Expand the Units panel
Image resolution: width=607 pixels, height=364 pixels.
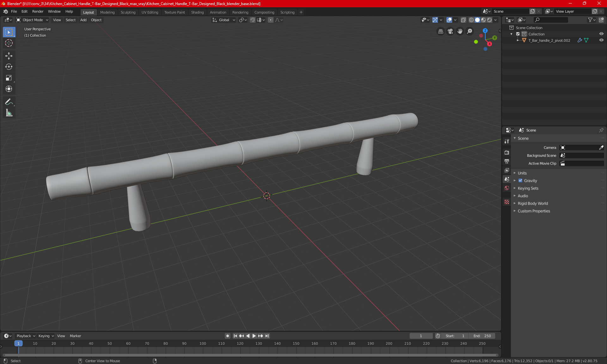coord(522,173)
